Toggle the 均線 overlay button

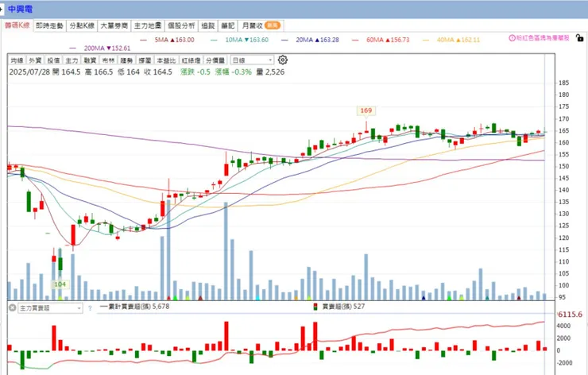(x=17, y=60)
